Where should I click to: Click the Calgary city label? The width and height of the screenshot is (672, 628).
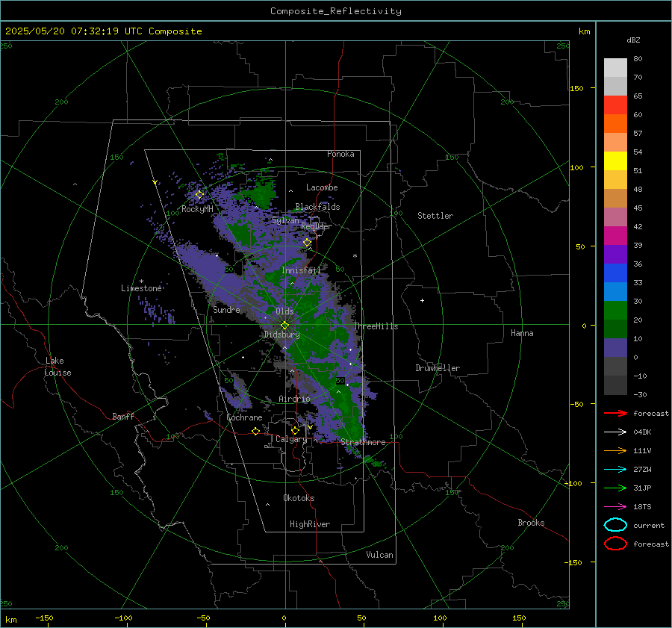point(291,439)
